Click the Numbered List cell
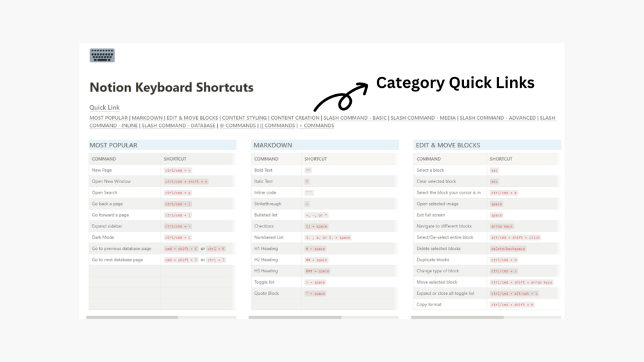The height and width of the screenshot is (362, 644). pos(276,237)
